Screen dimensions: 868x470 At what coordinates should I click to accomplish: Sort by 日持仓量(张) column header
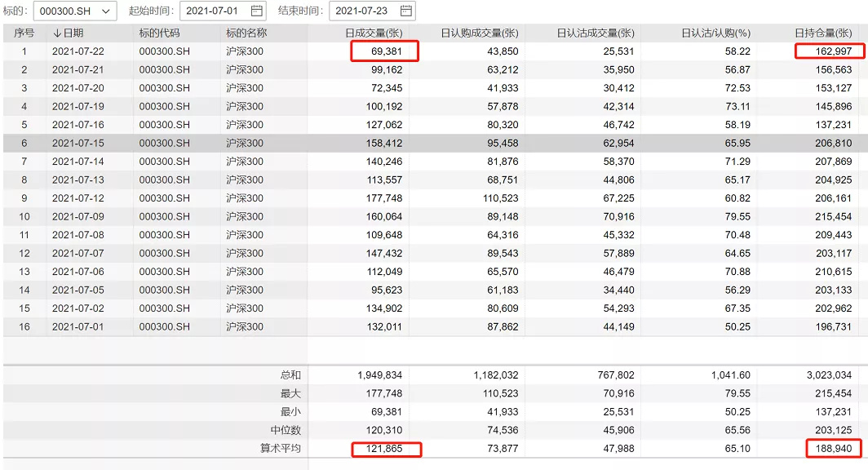[x=823, y=33]
